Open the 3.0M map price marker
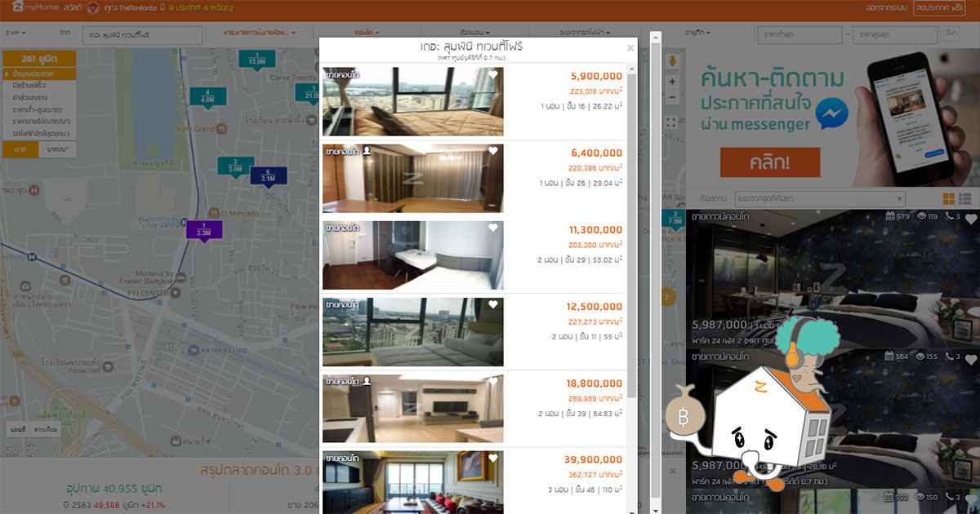 [x=235, y=166]
